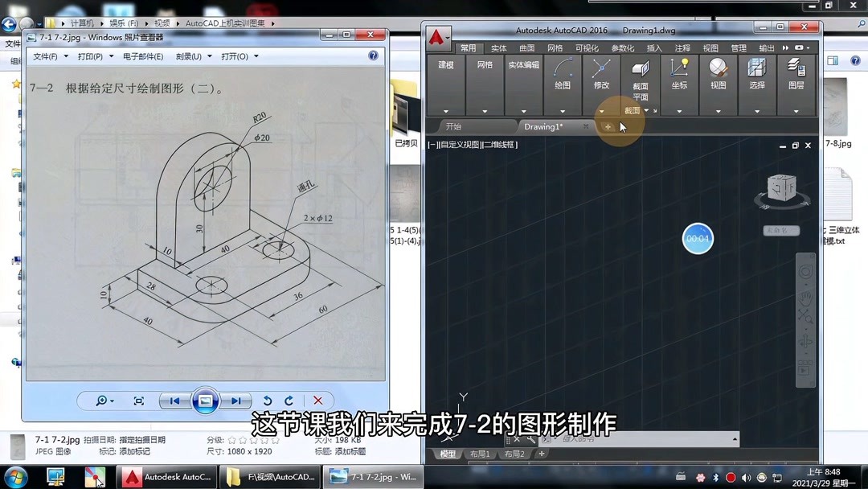The height and width of the screenshot is (489, 868).
Task: Delete the current photo using red X
Action: (317, 400)
